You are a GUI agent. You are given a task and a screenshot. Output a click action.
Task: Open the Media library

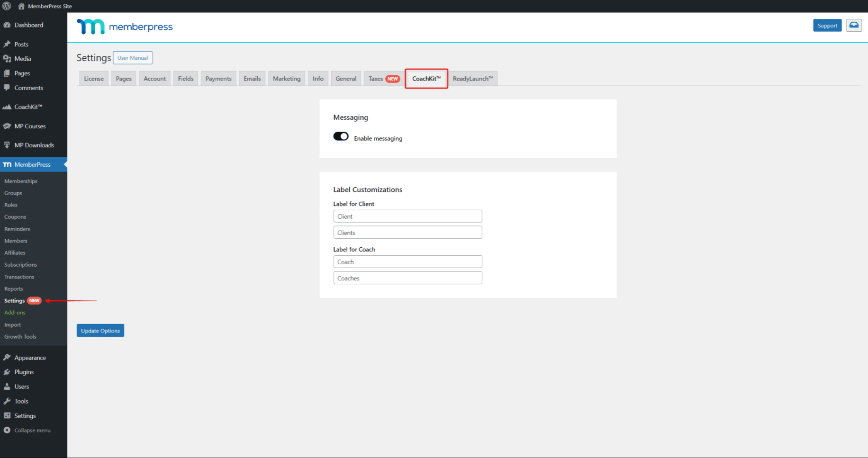(x=22, y=58)
